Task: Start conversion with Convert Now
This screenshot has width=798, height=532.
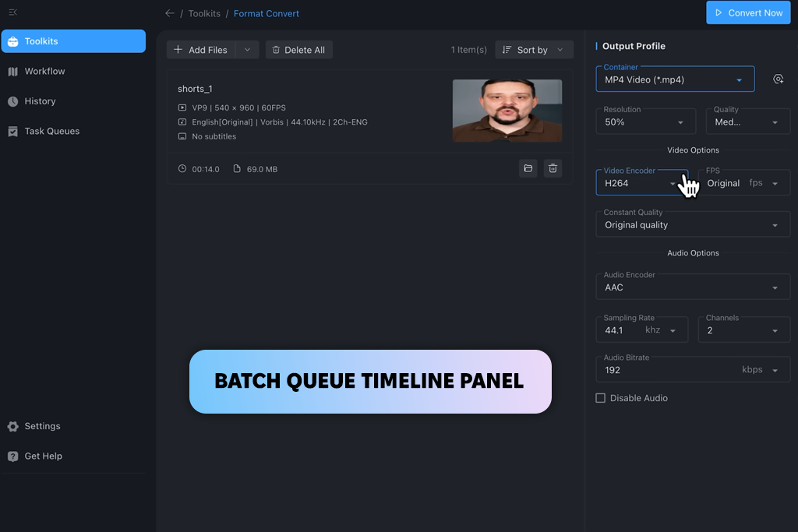Action: point(748,12)
